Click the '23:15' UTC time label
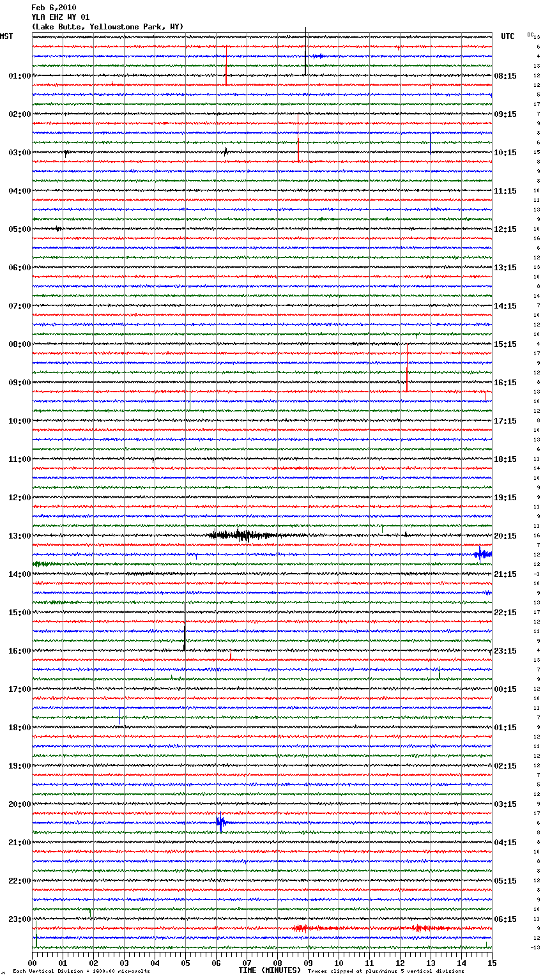Viewport: 543px width, 980px height. pyautogui.click(x=505, y=651)
